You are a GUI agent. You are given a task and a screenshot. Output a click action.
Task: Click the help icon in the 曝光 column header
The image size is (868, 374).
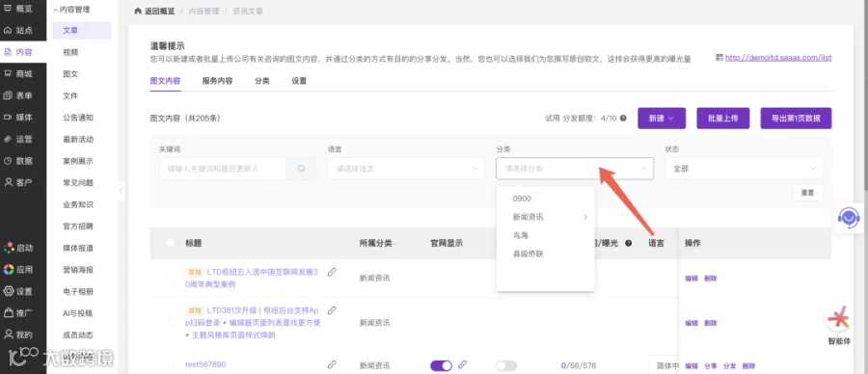click(628, 243)
